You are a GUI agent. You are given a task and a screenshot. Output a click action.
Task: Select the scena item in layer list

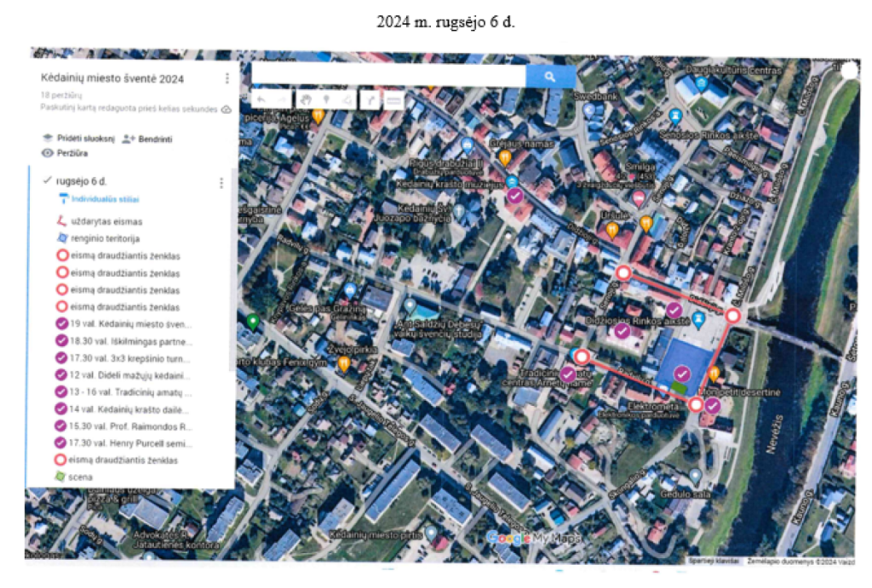coord(81,477)
